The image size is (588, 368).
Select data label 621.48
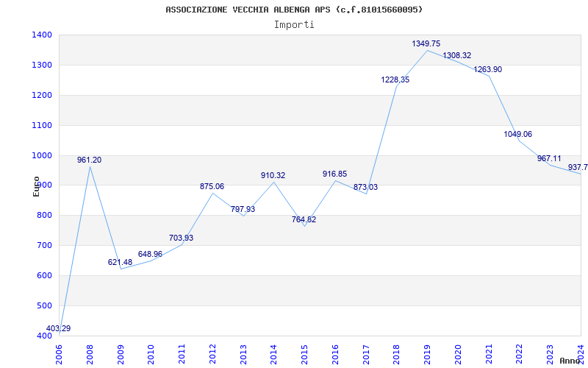point(120,262)
